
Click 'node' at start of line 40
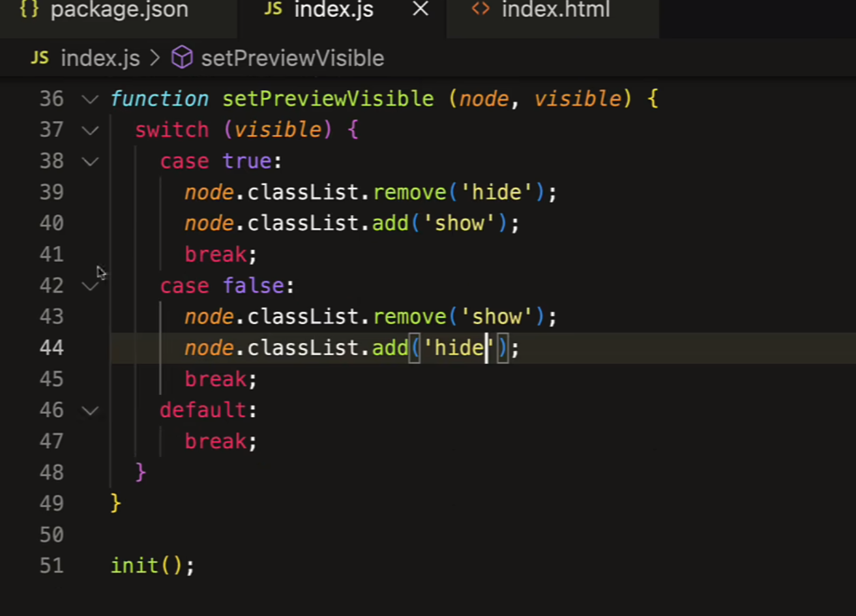click(x=209, y=224)
